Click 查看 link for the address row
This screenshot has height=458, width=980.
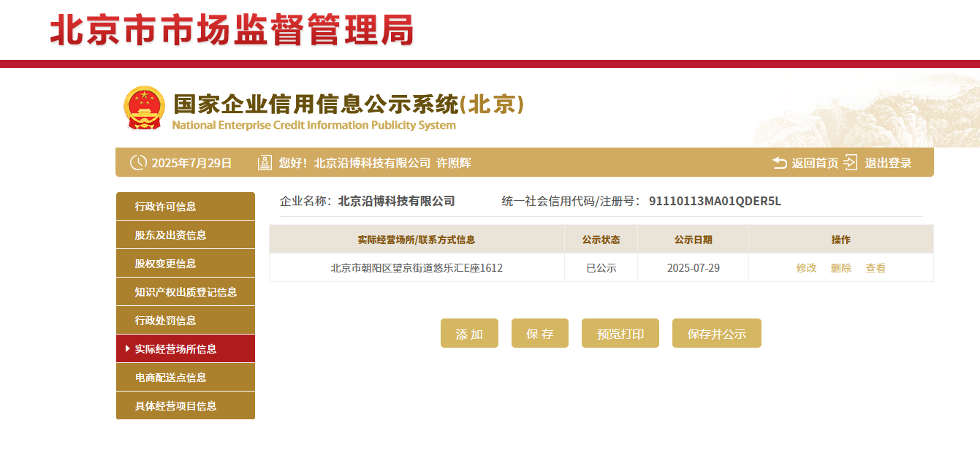click(x=875, y=268)
